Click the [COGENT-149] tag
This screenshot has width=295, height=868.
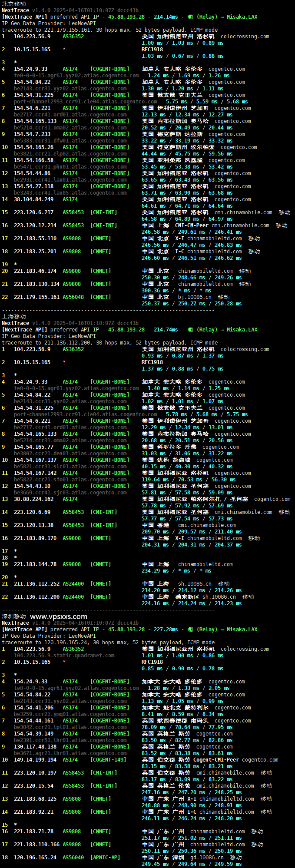click(x=108, y=760)
